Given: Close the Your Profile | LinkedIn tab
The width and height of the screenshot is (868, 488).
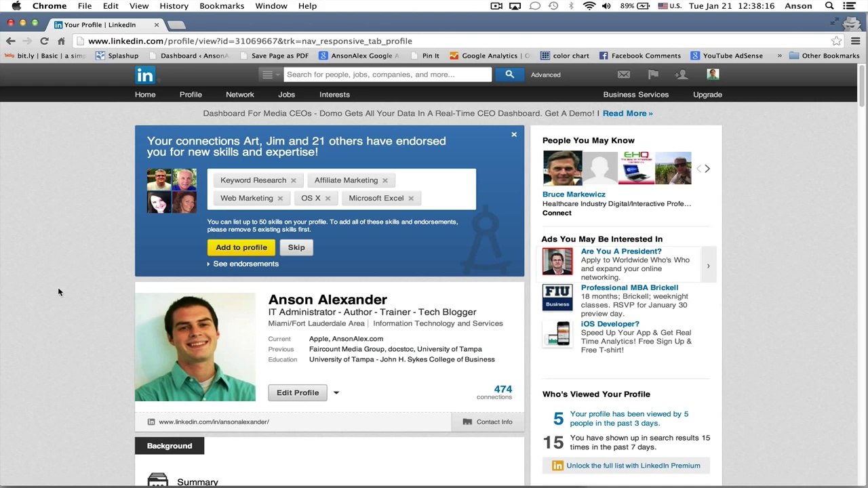Looking at the screenshot, I should click(157, 24).
